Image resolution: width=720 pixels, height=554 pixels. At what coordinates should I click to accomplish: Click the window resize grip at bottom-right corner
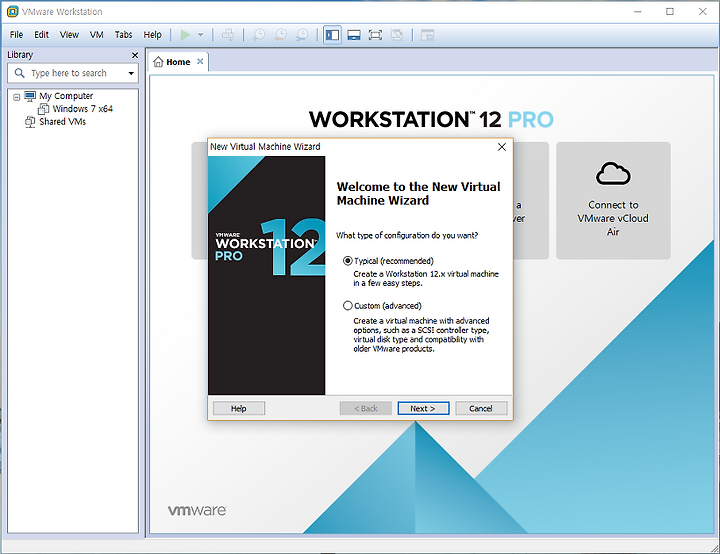[x=714, y=548]
